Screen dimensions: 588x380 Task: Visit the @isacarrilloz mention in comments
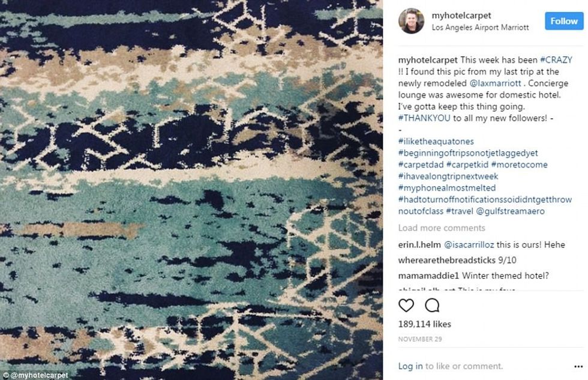pyautogui.click(x=469, y=244)
